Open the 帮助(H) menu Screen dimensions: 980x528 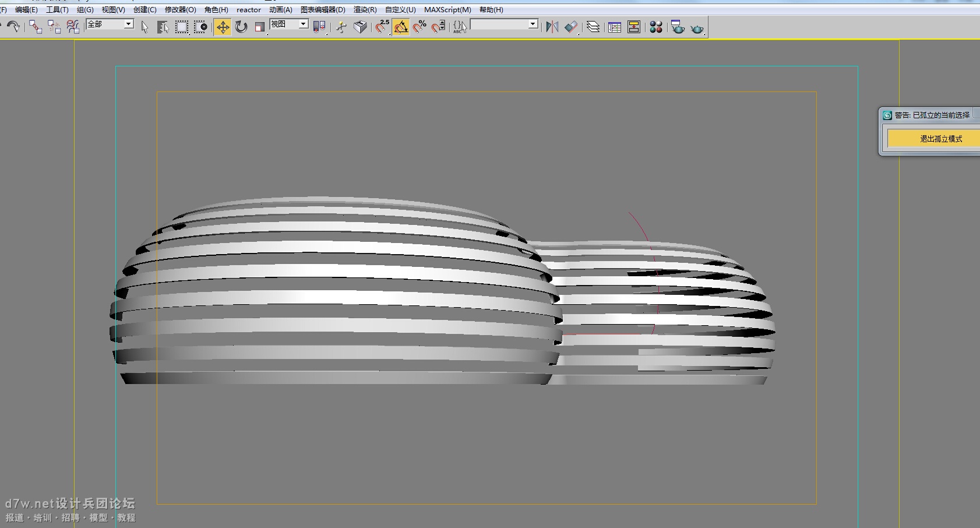pyautogui.click(x=491, y=10)
